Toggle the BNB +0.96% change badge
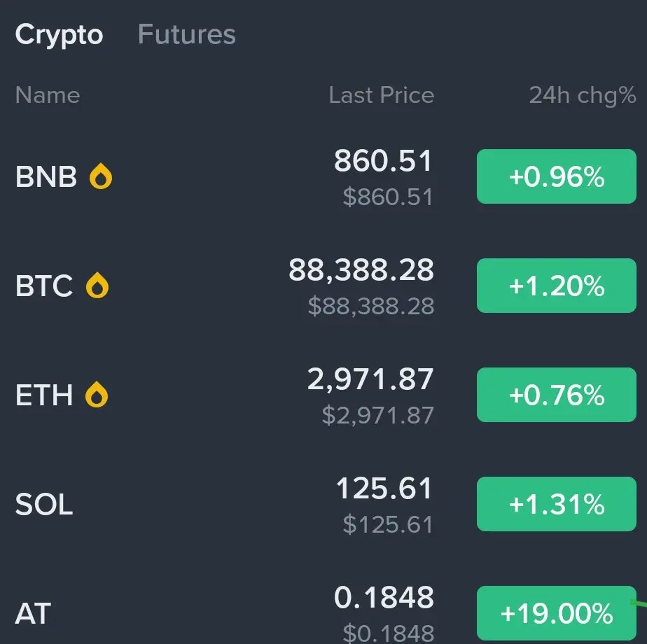647x644 pixels. tap(557, 177)
